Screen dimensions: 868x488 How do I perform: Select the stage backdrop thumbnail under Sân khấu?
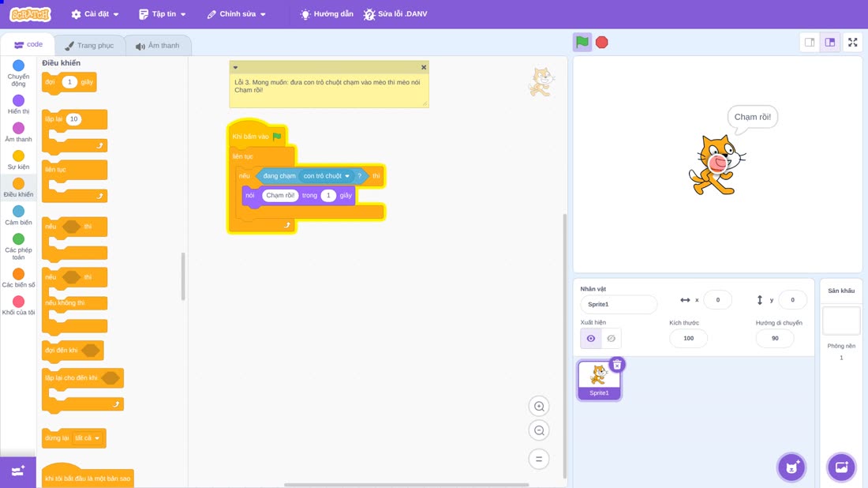pyautogui.click(x=841, y=321)
